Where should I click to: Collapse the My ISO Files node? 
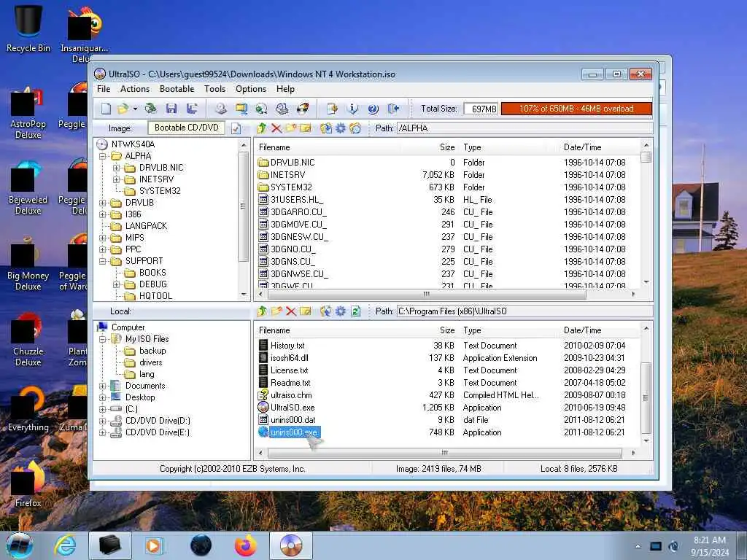(102, 339)
